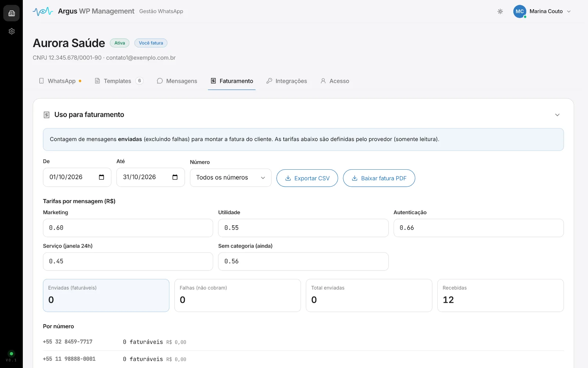Image resolution: width=588 pixels, height=368 pixels.
Task: Click the Sem categoria rate field 0.56
Action: point(303,262)
